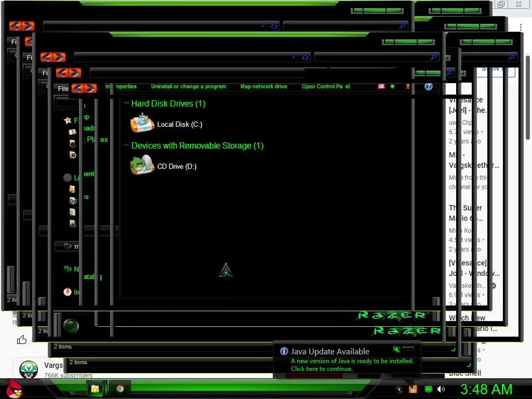This screenshot has height=399, width=532.
Task: Click the first library icon below Libraries
Action: [72, 189]
